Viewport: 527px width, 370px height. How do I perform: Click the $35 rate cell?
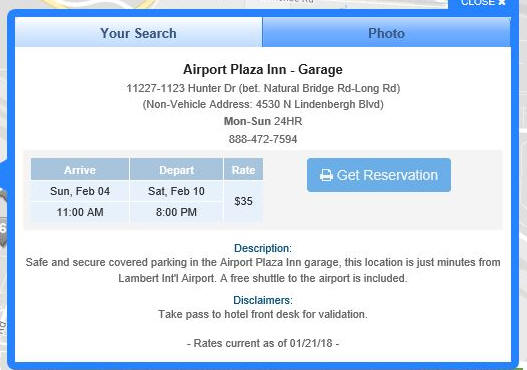[x=243, y=201]
